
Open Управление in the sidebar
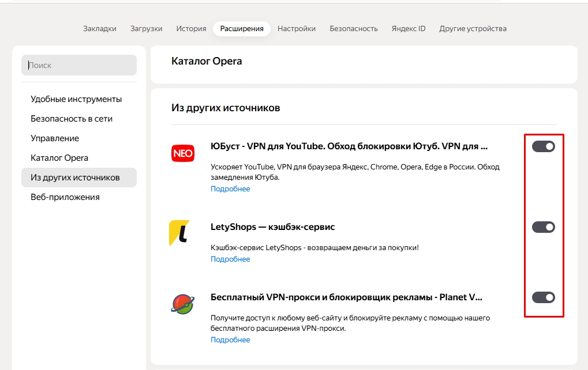pos(79,138)
